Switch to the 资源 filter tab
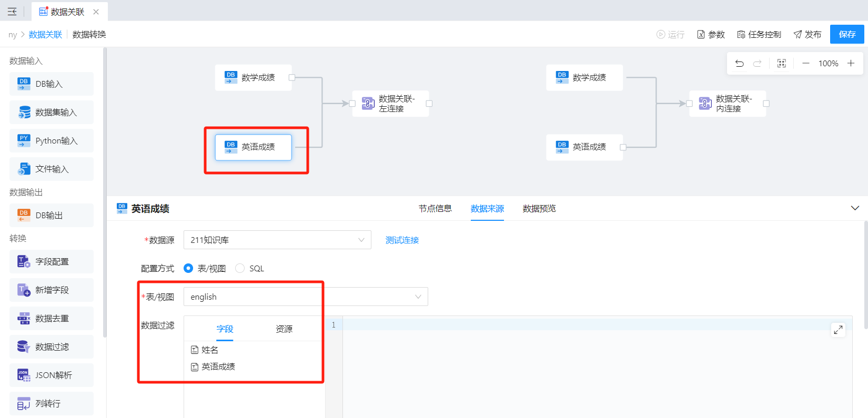Image resolution: width=868 pixels, height=418 pixels. 284,329
